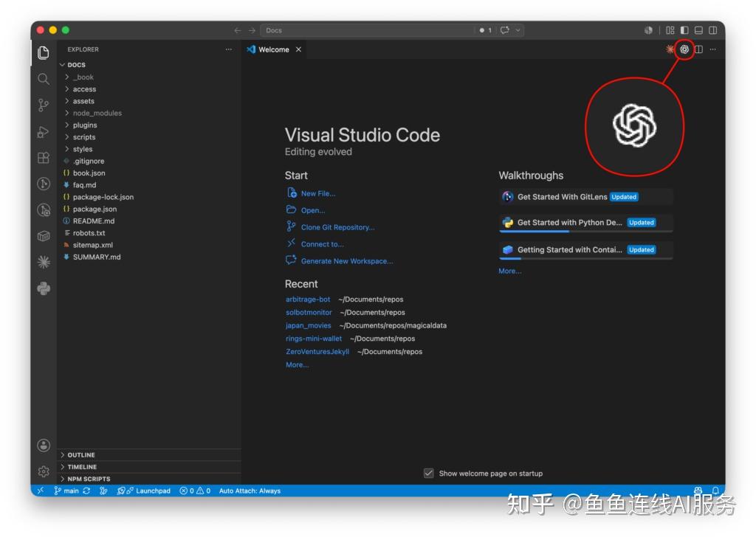Split the editor to the right
Image resolution: width=756 pixels, height=537 pixels.
pos(698,49)
